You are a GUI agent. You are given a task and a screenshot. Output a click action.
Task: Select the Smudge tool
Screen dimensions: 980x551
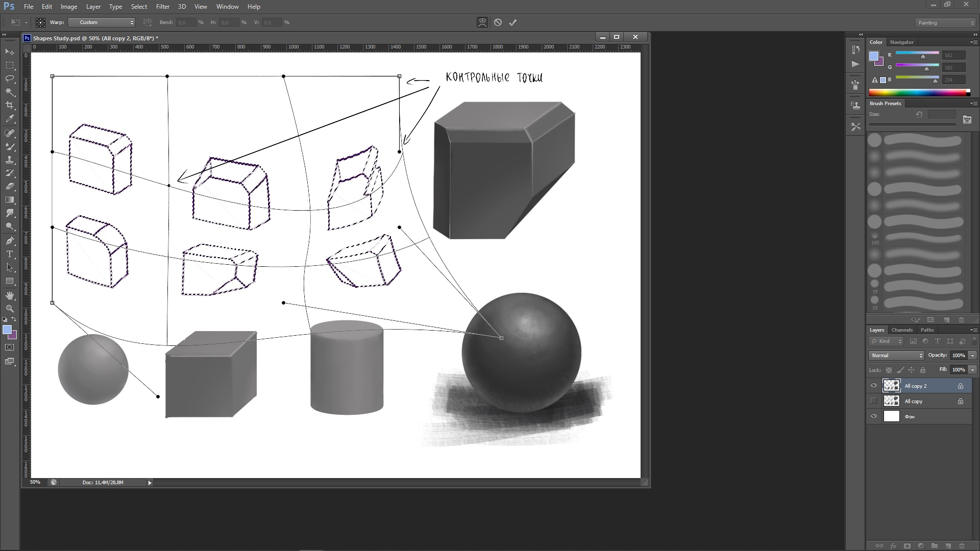click(x=10, y=213)
